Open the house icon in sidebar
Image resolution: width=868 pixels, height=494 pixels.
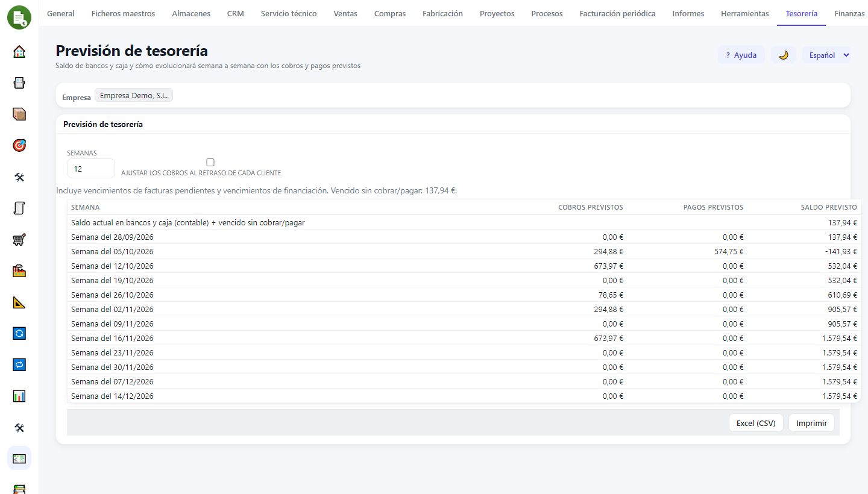(x=19, y=51)
